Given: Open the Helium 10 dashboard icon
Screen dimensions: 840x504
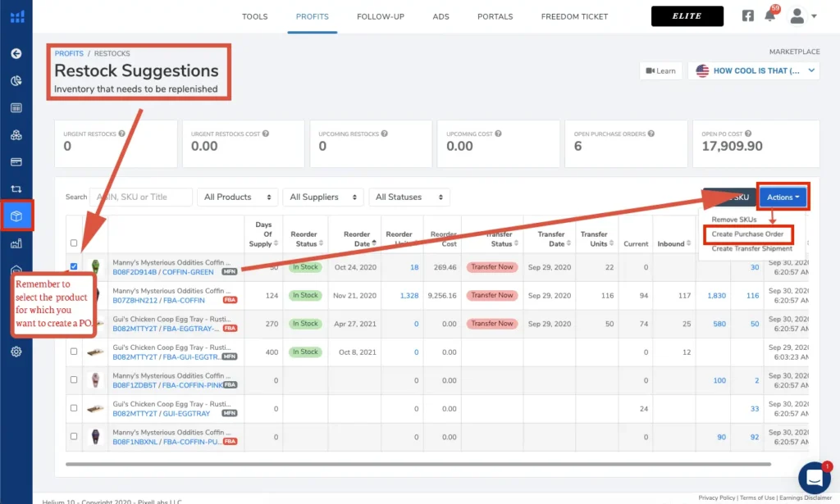Looking at the screenshot, I should pyautogui.click(x=16, y=15).
